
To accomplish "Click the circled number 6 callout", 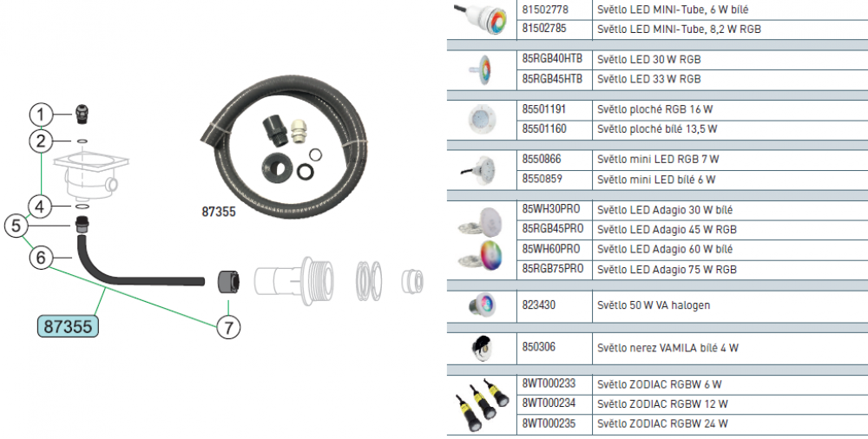I will [41, 258].
